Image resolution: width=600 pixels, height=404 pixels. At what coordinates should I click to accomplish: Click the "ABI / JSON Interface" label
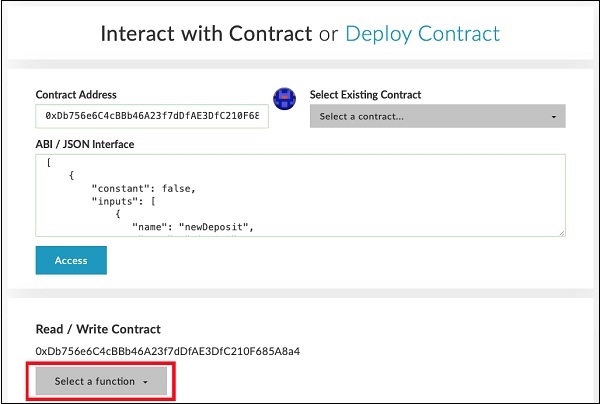point(85,144)
